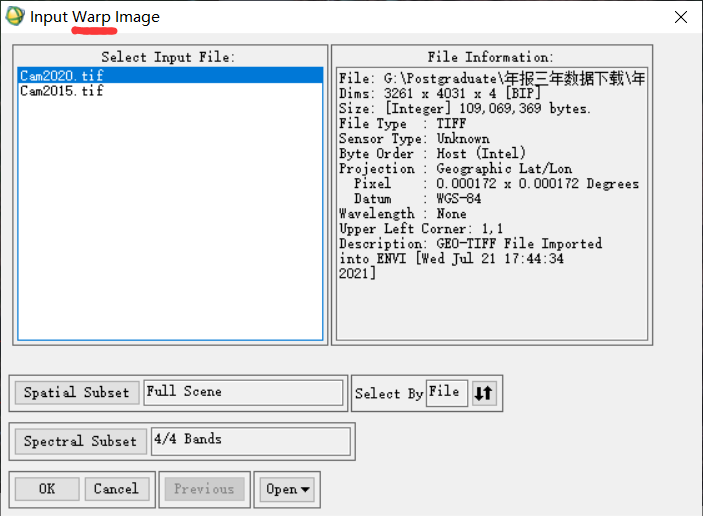Click the Wavelength : None line
This screenshot has width=703, height=516.
(403, 213)
